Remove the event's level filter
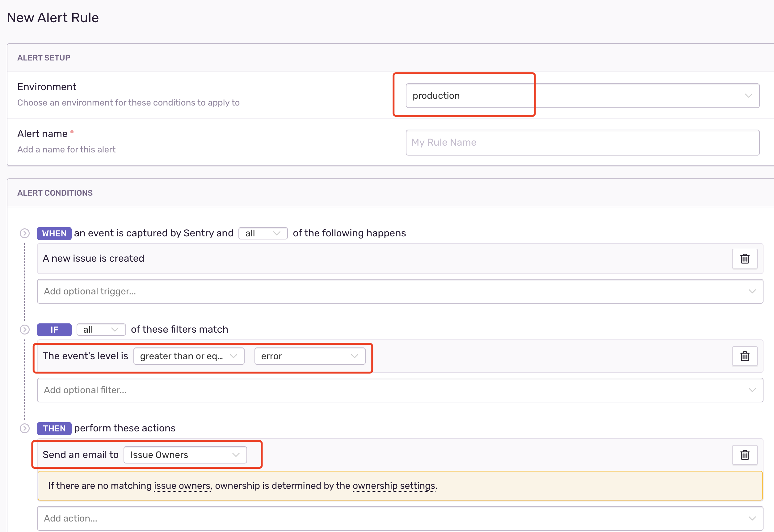The image size is (774, 532). coord(745,356)
